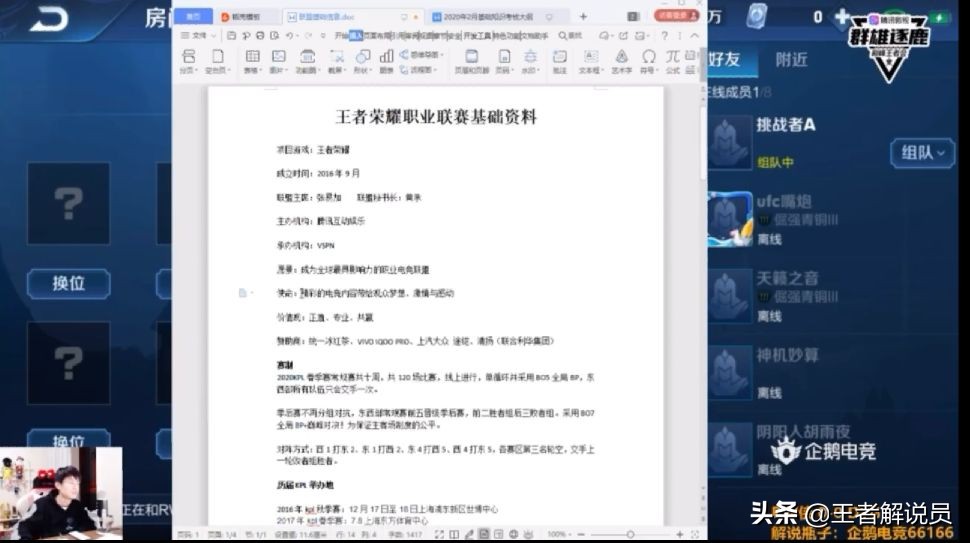This screenshot has width=970, height=543.
Task: Insert a table using the 表格 icon
Action: (x=252, y=58)
